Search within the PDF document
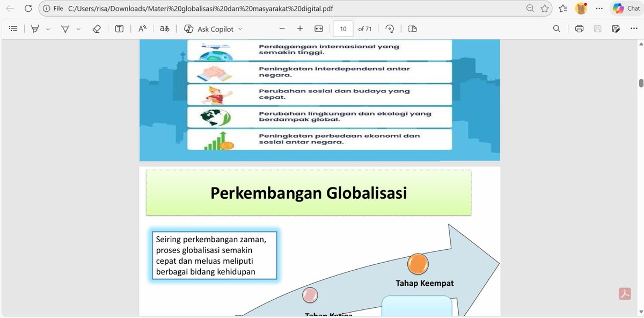Image resolution: width=644 pixels, height=318 pixels. 557,28
